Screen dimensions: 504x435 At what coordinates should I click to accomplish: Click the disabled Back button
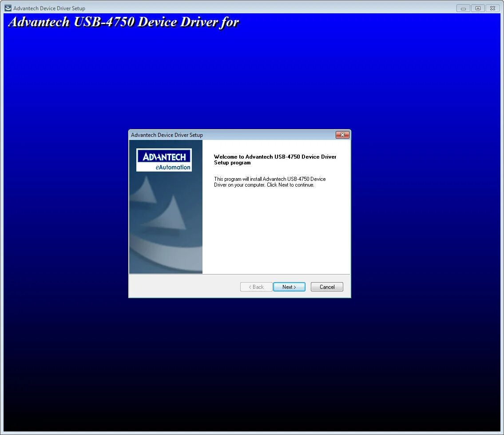pyautogui.click(x=256, y=287)
